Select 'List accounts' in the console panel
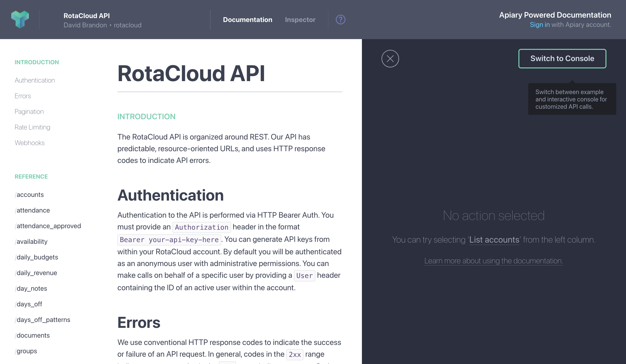Screen dimensions: 626x364 tap(494, 240)
